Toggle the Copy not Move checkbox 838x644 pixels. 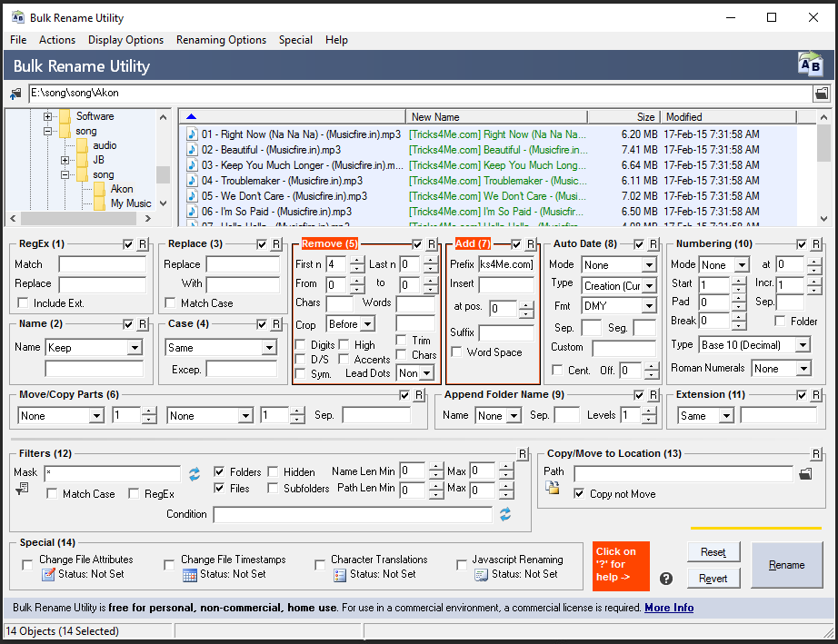[579, 493]
